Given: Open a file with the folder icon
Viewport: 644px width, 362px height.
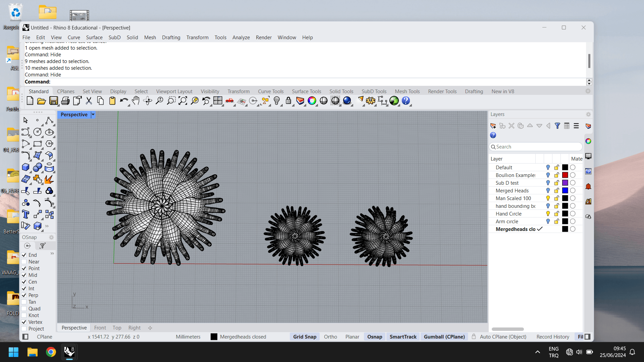Looking at the screenshot, I should (x=42, y=101).
